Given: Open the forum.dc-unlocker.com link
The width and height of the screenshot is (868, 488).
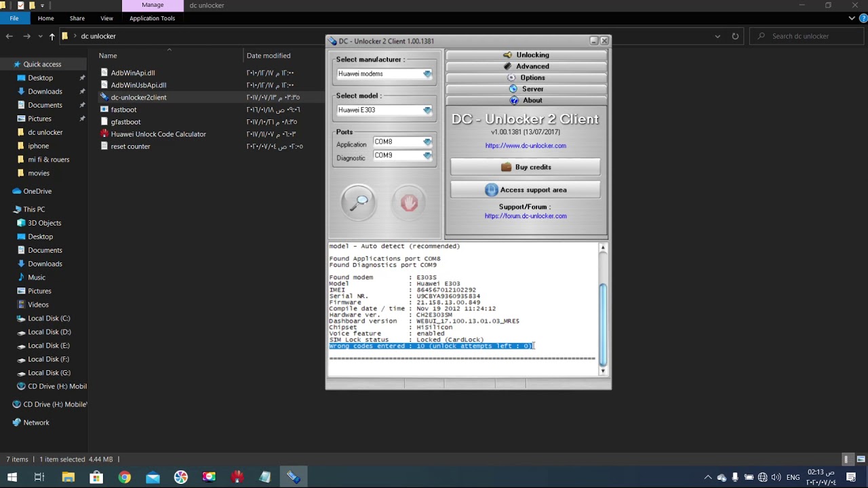Looking at the screenshot, I should pyautogui.click(x=526, y=216).
